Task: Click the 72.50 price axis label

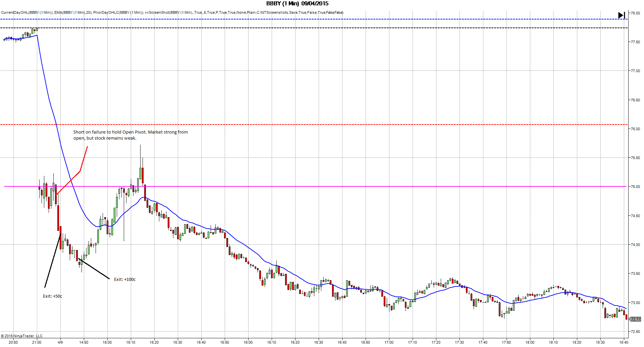Action: (x=635, y=332)
